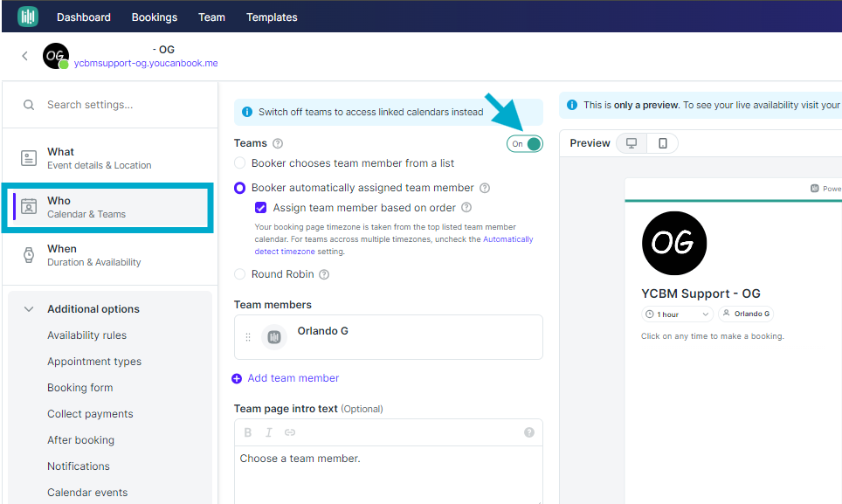The image size is (842, 504).
Task: Uncheck Assign team member based on order
Action: [x=260, y=208]
